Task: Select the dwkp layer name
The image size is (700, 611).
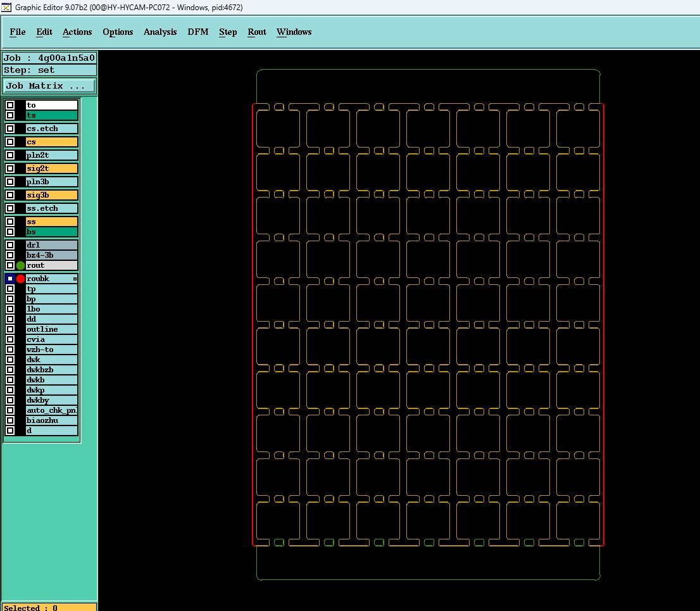Action: pos(52,391)
